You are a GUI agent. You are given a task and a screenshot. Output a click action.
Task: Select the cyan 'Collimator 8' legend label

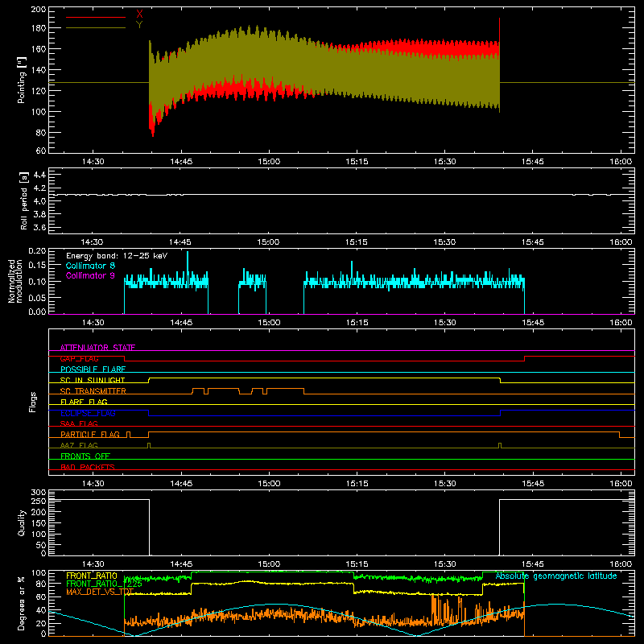tap(90, 266)
